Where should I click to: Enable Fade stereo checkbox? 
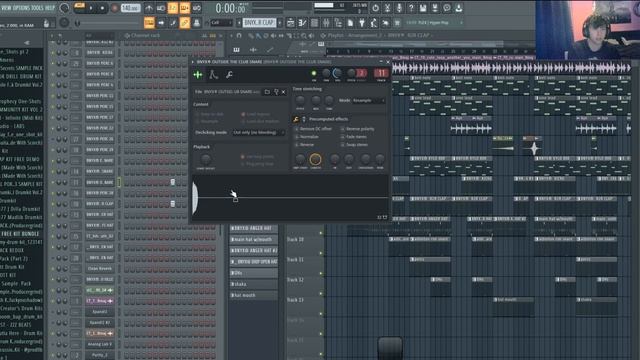click(x=342, y=137)
